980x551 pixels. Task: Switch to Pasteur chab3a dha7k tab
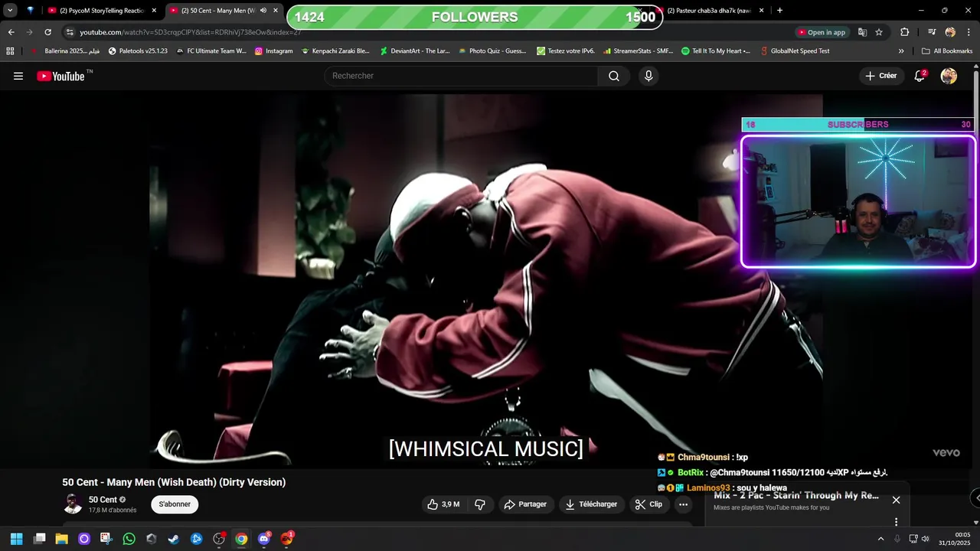(x=708, y=11)
